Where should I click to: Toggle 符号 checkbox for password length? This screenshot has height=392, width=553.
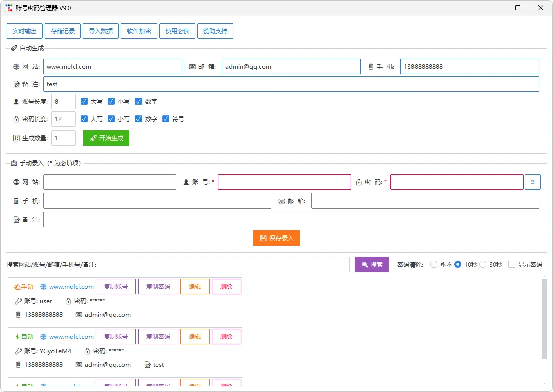pos(166,119)
